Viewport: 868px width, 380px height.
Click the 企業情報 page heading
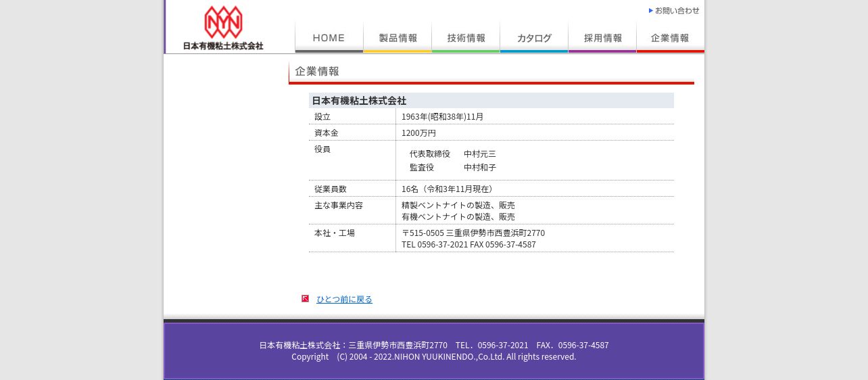tap(317, 71)
